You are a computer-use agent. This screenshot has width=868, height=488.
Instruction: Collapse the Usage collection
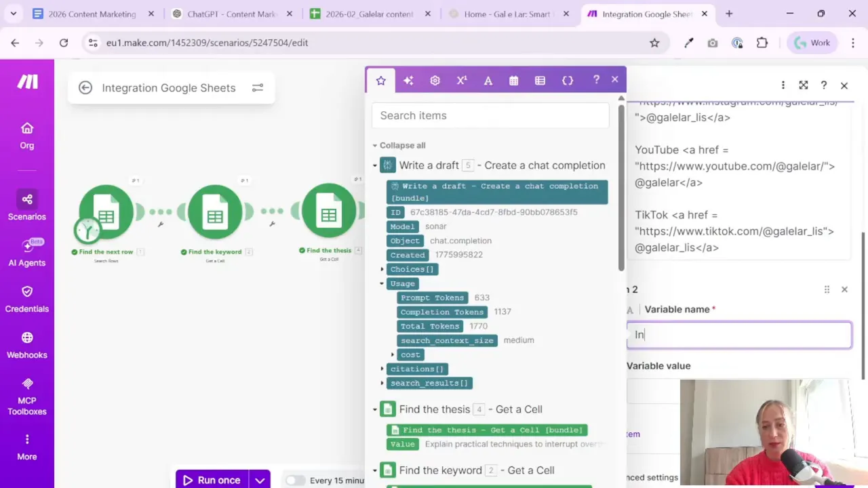pyautogui.click(x=382, y=283)
